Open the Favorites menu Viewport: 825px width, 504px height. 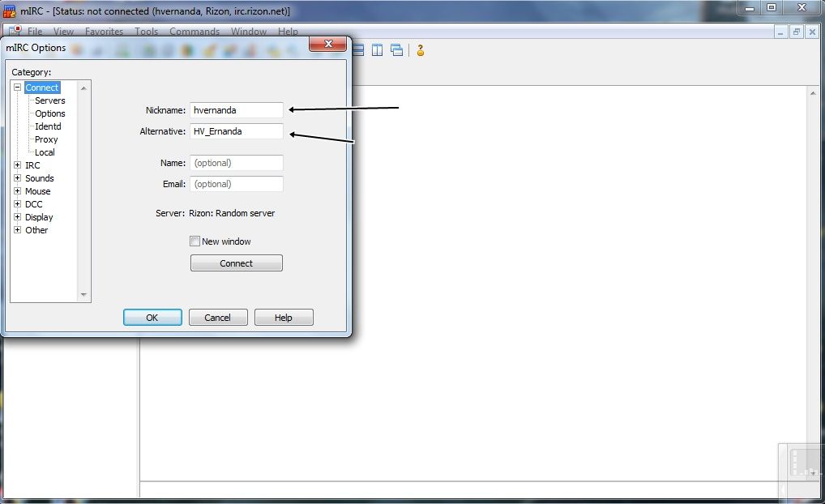(x=104, y=32)
